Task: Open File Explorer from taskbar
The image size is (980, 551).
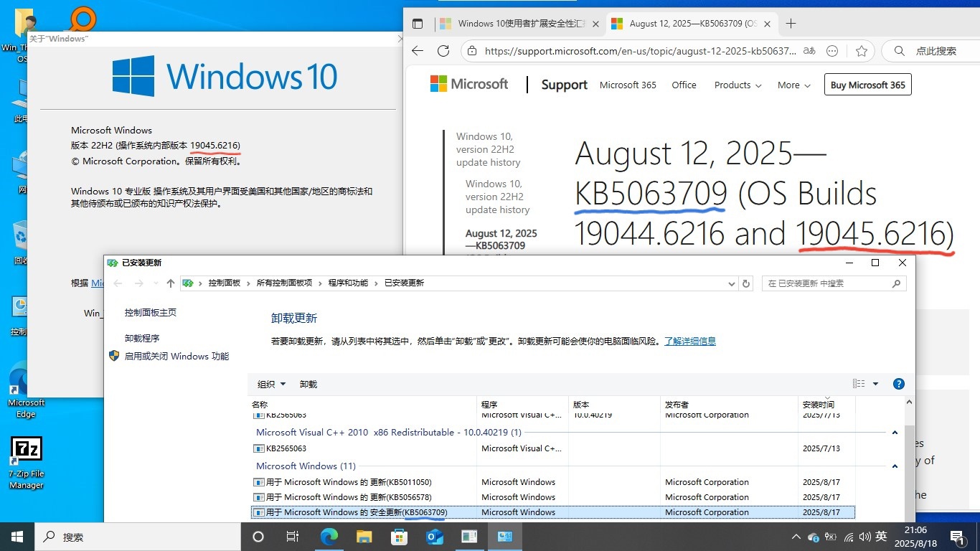Action: pyautogui.click(x=364, y=537)
